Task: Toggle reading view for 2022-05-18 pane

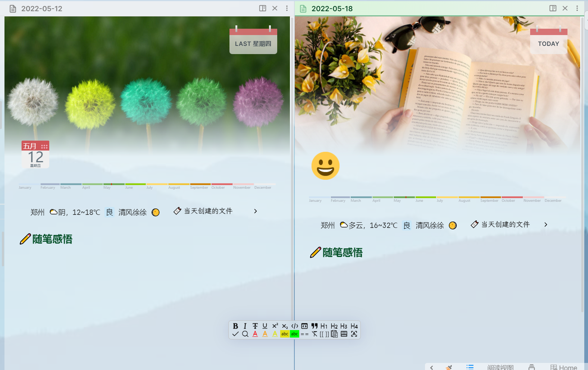Action: click(553, 8)
